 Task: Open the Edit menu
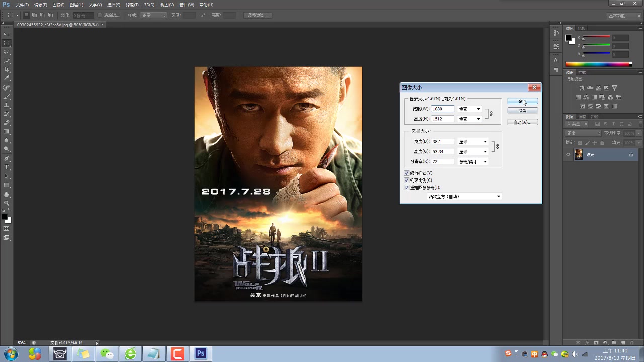[41, 5]
